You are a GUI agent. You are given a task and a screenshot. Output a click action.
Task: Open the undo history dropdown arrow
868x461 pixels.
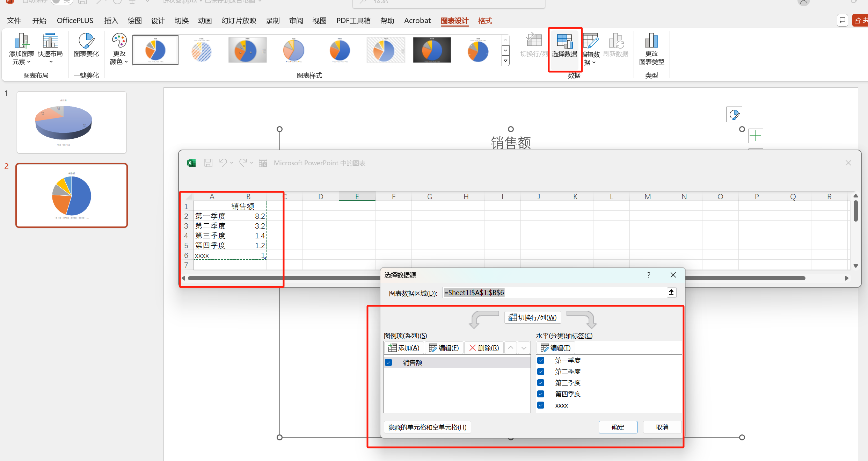click(x=232, y=163)
